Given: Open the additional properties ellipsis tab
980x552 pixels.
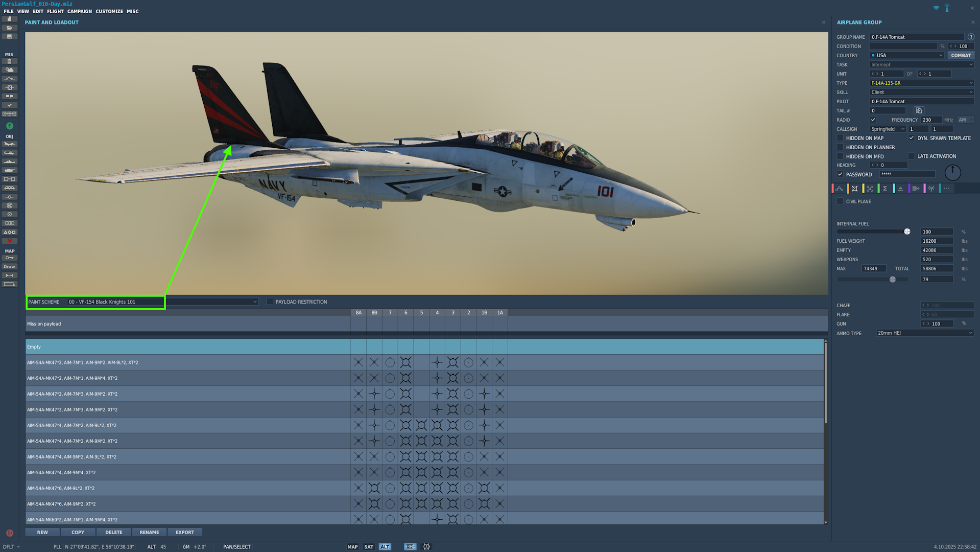Looking at the screenshot, I should pos(947,189).
